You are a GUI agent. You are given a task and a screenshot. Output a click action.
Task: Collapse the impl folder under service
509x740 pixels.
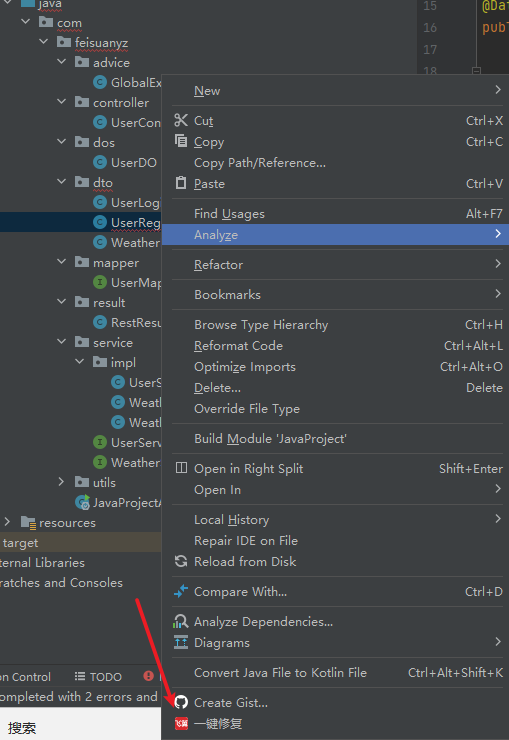80,362
